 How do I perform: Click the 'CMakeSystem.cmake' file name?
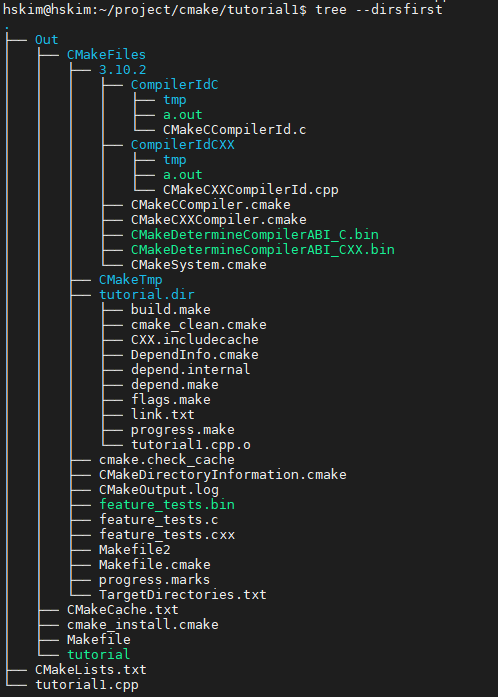[x=199, y=264]
